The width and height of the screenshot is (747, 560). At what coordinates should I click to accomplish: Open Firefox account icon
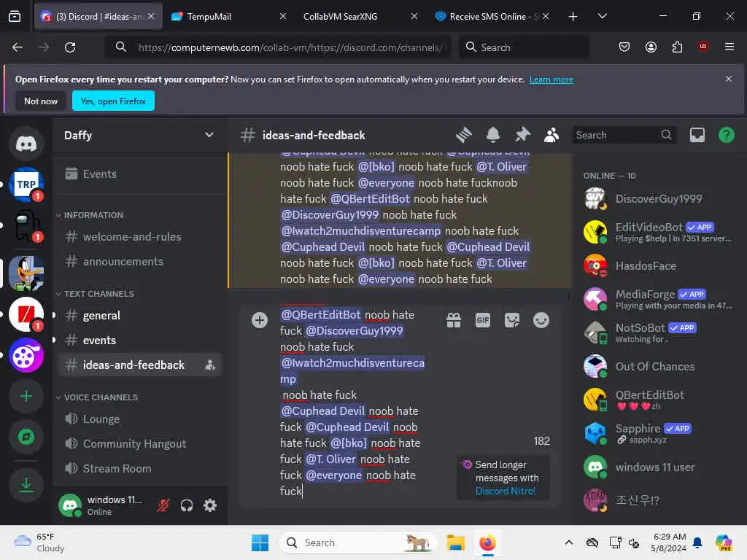[x=651, y=47]
